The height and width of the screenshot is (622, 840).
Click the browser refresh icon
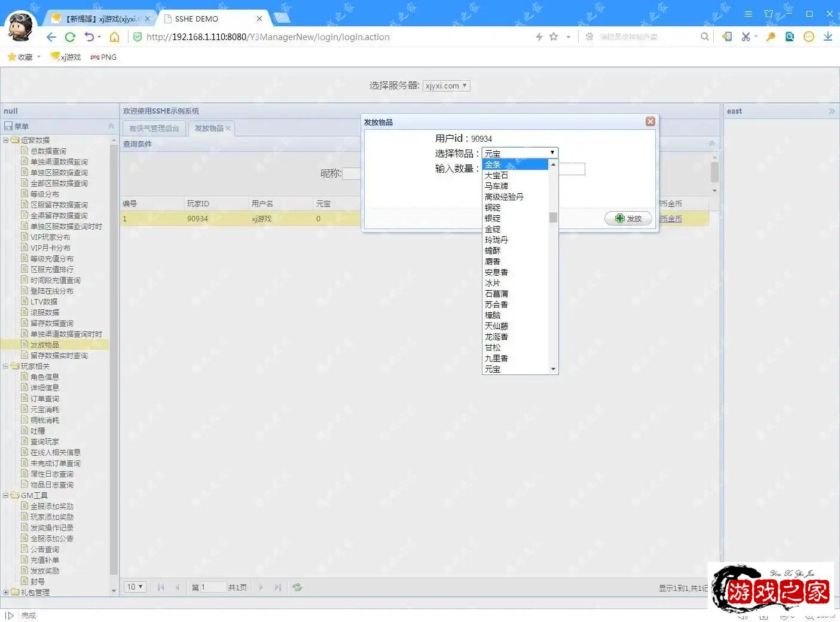70,37
